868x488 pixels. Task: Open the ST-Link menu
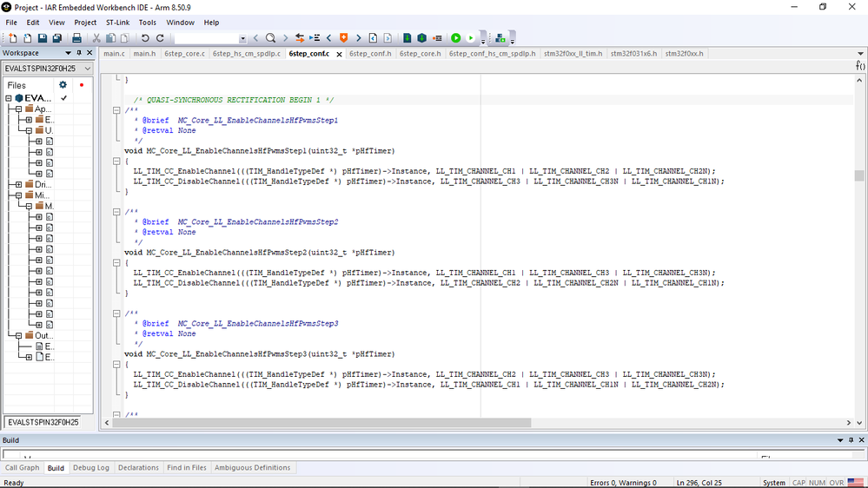pyautogui.click(x=117, y=23)
